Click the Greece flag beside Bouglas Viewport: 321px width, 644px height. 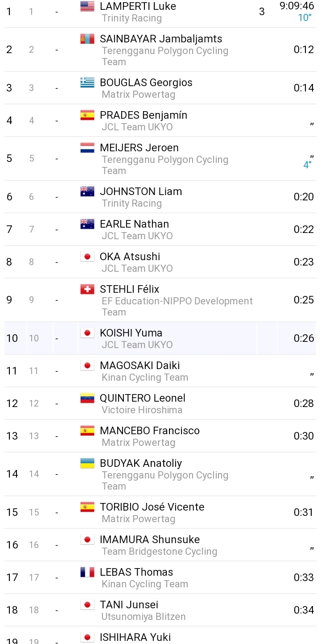pos(87,83)
